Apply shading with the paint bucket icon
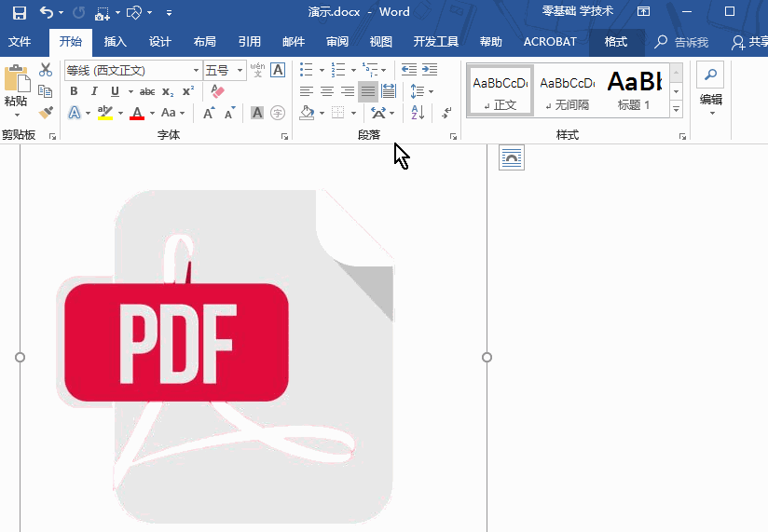Screen dimensions: 768x532 pos(307,113)
